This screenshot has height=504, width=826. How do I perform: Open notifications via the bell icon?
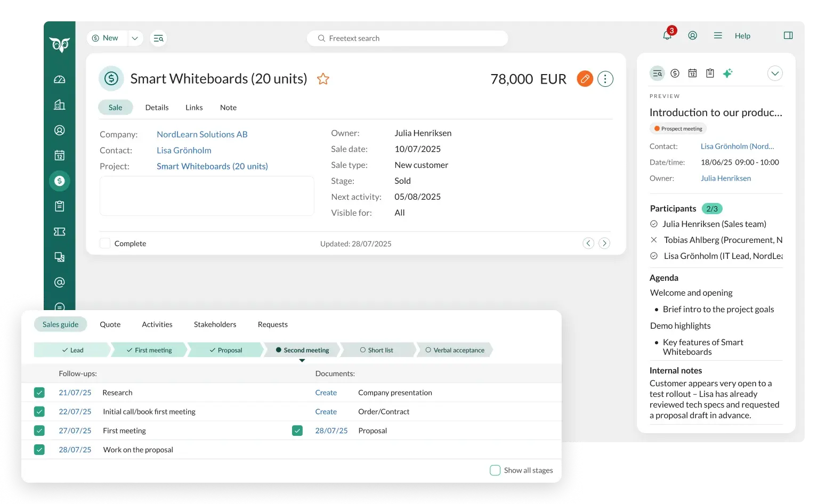click(x=666, y=35)
